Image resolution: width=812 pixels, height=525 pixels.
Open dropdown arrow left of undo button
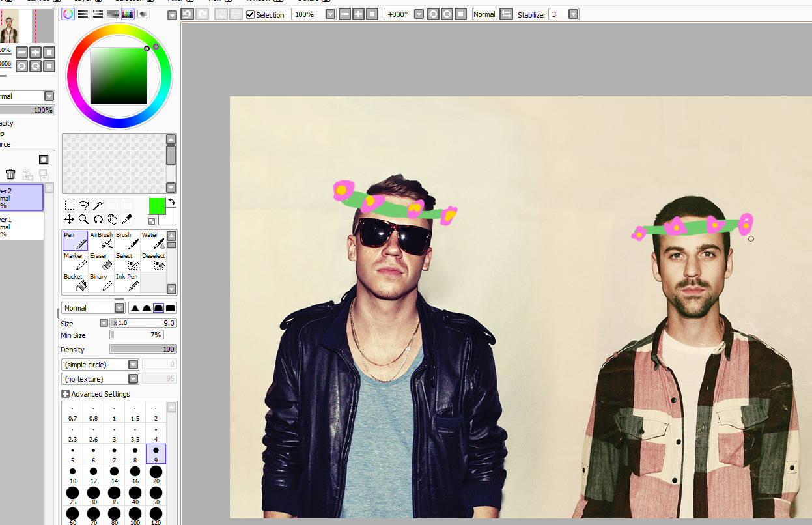coord(172,15)
